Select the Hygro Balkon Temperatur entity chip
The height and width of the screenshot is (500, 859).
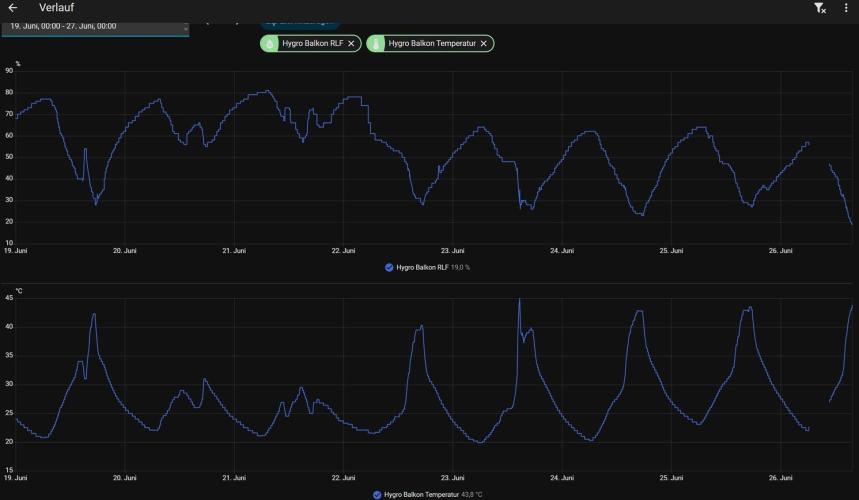pos(430,43)
